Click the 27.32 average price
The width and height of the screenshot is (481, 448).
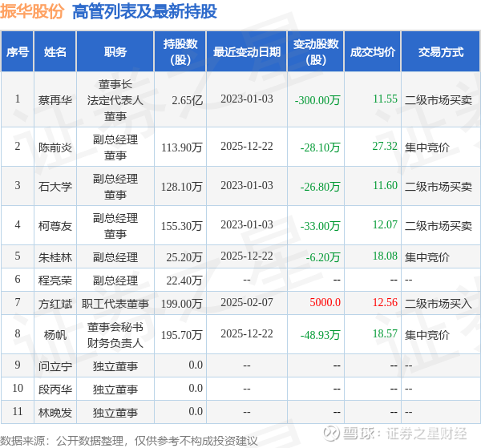click(385, 146)
